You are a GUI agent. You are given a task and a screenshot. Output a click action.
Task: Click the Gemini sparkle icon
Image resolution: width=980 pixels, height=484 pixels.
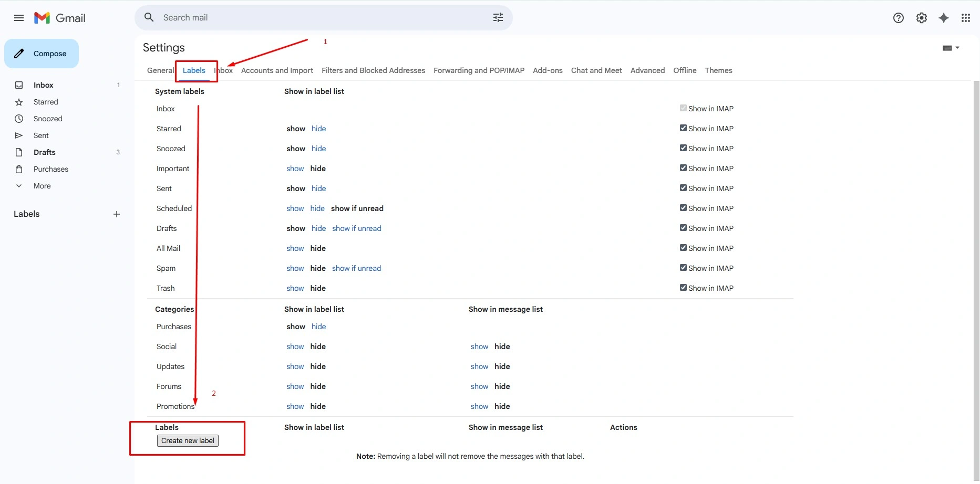tap(944, 18)
